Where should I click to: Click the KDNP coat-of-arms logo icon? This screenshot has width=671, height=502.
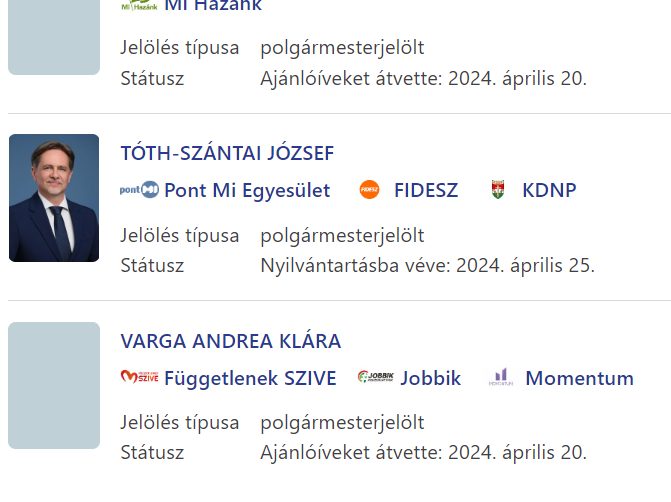pos(498,190)
